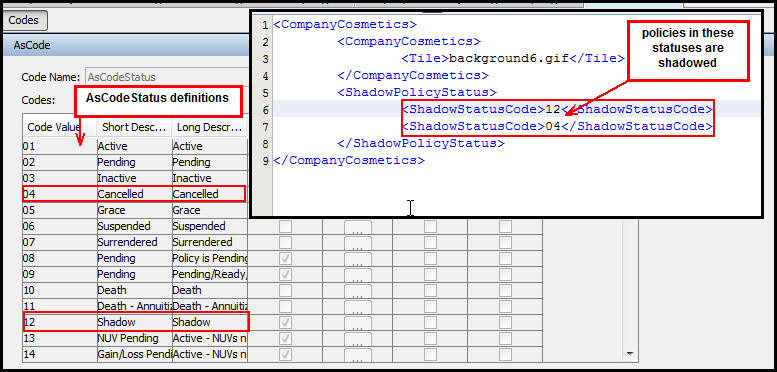Toggle the checked checkbox in code 08 row
Screen dimensions: 777x372
pos(285,259)
